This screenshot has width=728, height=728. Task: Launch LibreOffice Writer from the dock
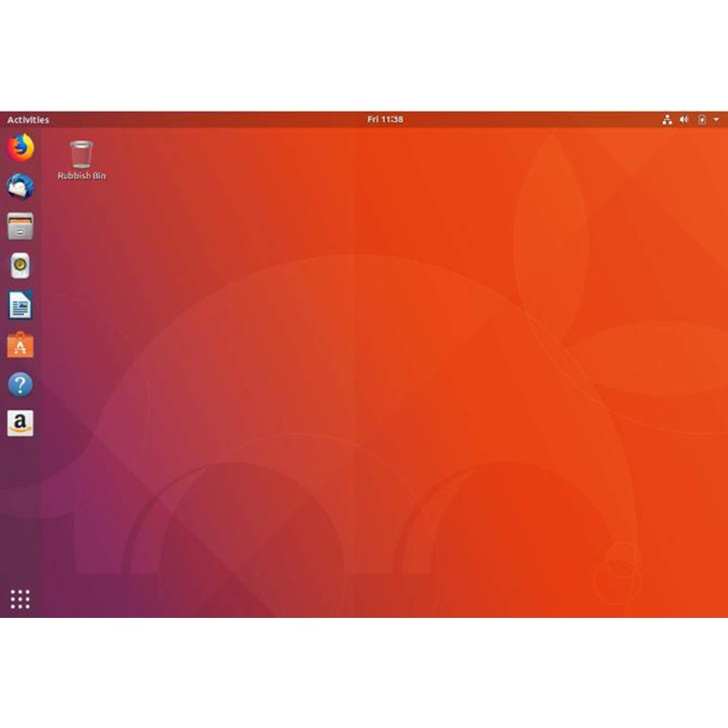pos(20,305)
